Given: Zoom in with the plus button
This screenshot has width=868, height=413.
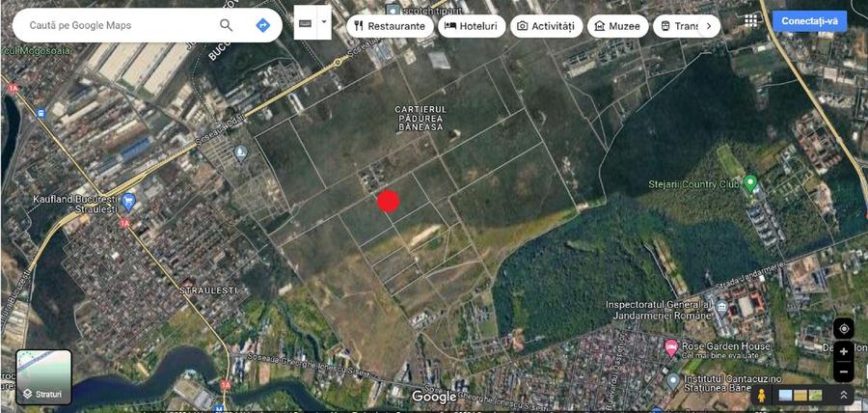Looking at the screenshot, I should pyautogui.click(x=843, y=351).
